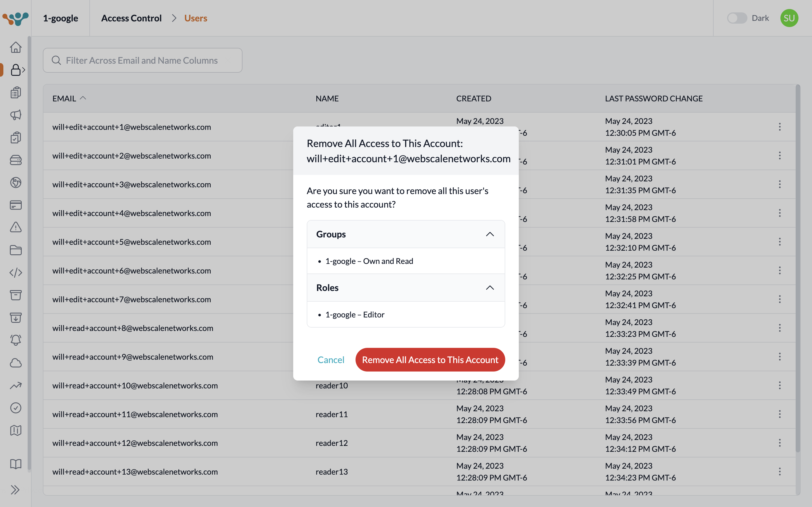Viewport: 812px width, 507px height.
Task: Click the cloud icon in the sidebar
Action: pos(16,363)
